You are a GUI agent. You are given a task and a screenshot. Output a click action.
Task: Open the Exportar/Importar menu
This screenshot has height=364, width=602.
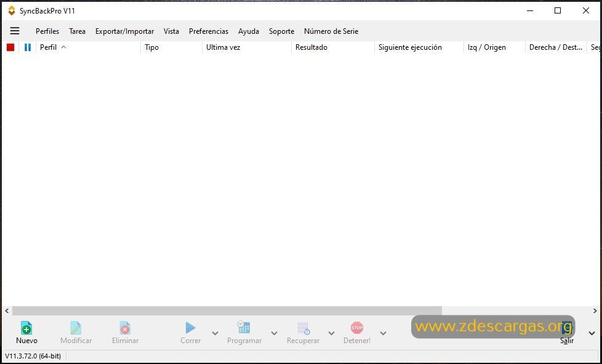pos(125,31)
